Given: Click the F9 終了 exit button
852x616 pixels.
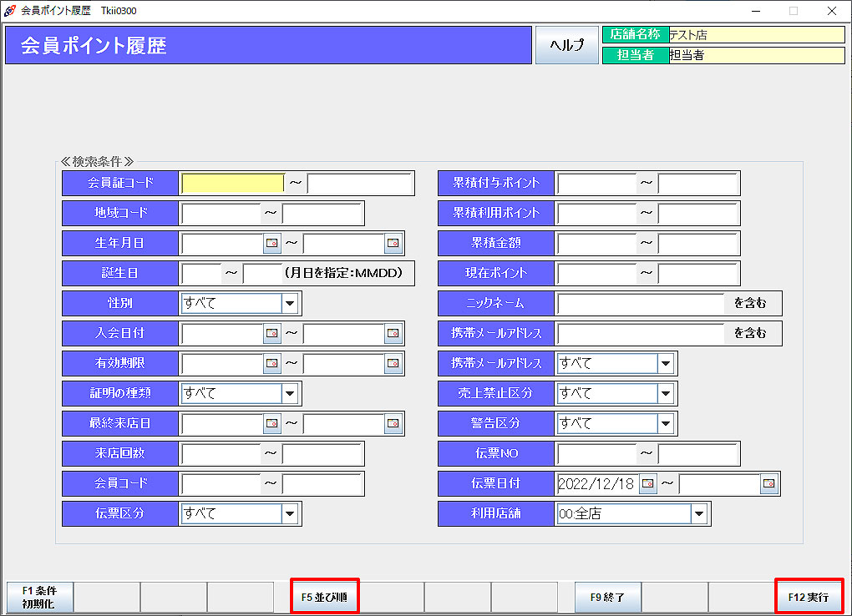Looking at the screenshot, I should pyautogui.click(x=607, y=598).
